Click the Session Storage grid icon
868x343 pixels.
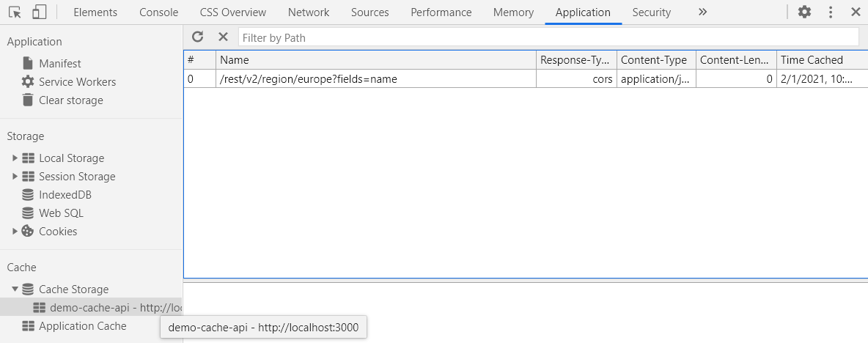(28, 177)
